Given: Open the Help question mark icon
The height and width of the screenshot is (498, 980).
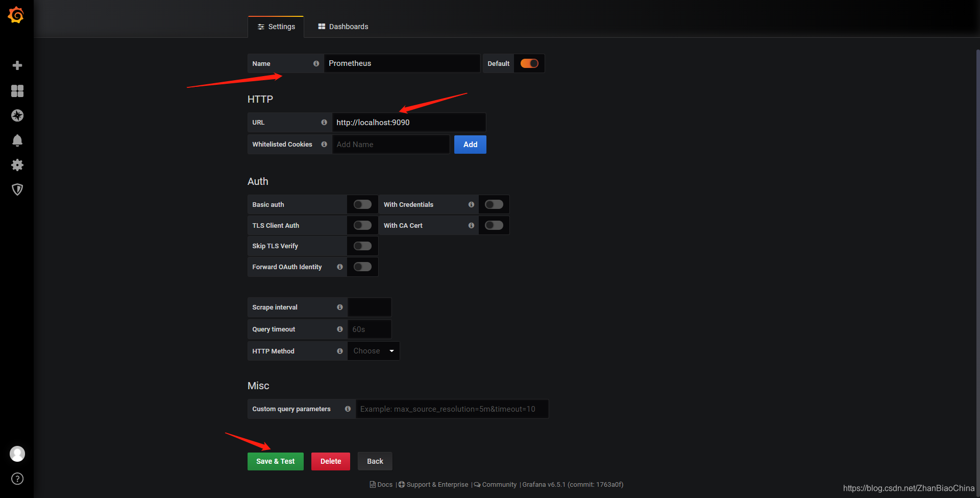Looking at the screenshot, I should tap(17, 479).
